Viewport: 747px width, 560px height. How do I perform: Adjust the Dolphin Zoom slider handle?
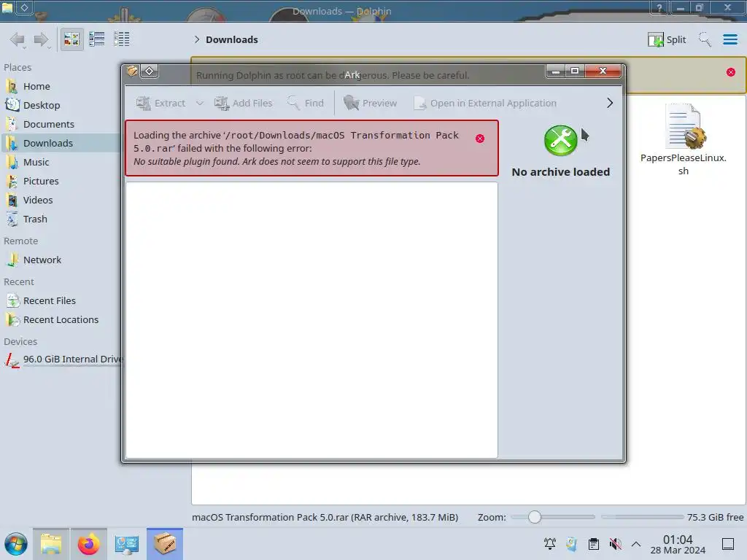point(535,517)
